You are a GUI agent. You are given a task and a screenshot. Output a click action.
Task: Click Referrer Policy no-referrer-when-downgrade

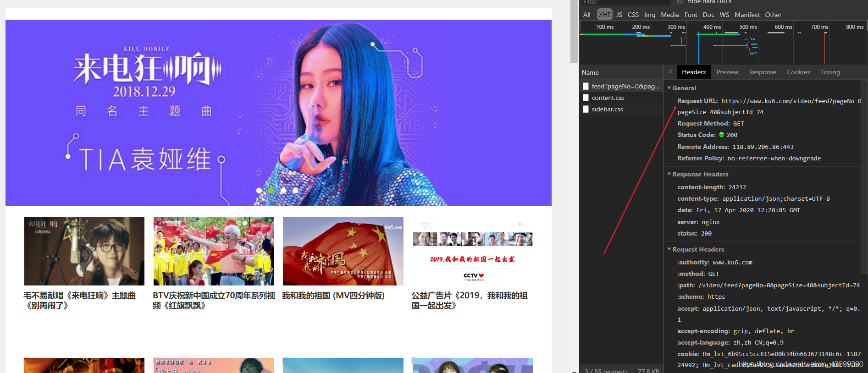point(749,158)
